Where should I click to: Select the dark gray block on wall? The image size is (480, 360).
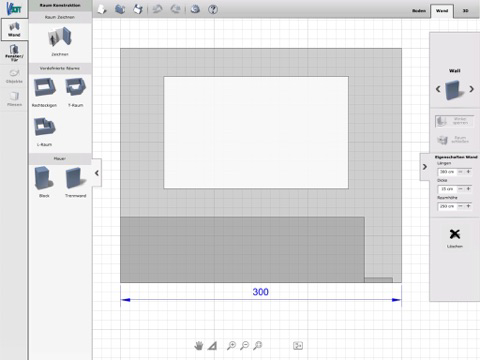(242, 250)
